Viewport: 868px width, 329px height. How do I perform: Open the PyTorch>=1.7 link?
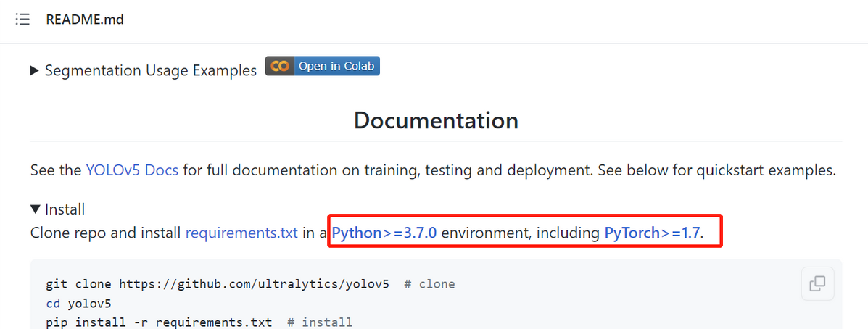point(652,233)
